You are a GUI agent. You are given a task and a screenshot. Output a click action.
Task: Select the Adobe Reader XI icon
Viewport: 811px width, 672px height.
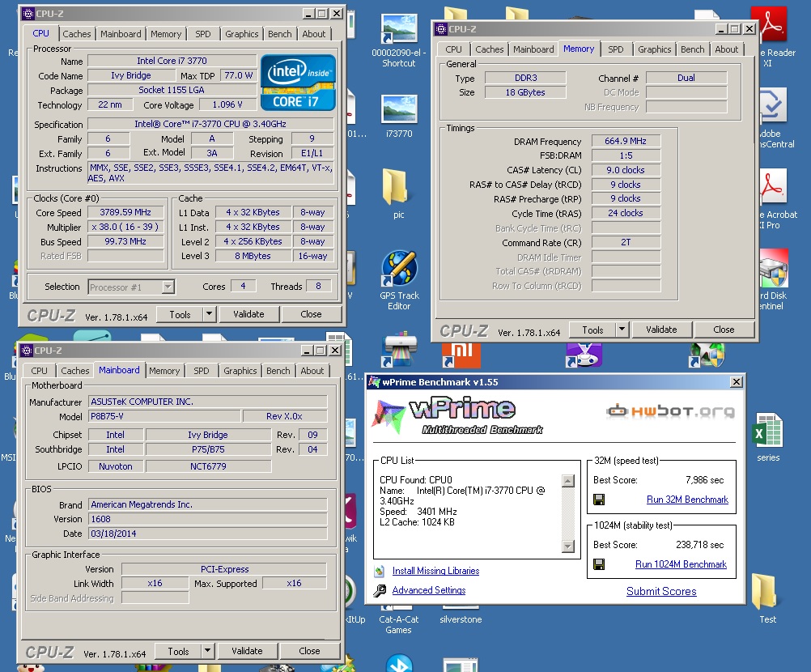(769, 24)
